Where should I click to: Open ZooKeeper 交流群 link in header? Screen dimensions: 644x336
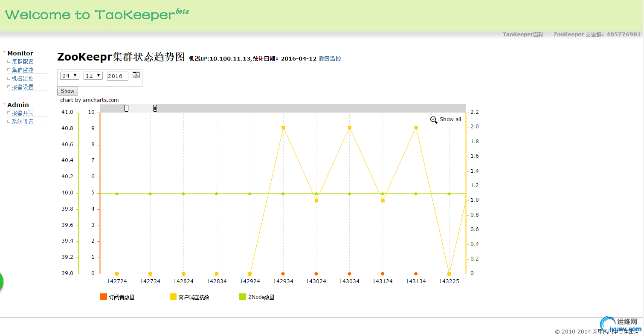click(x=597, y=35)
